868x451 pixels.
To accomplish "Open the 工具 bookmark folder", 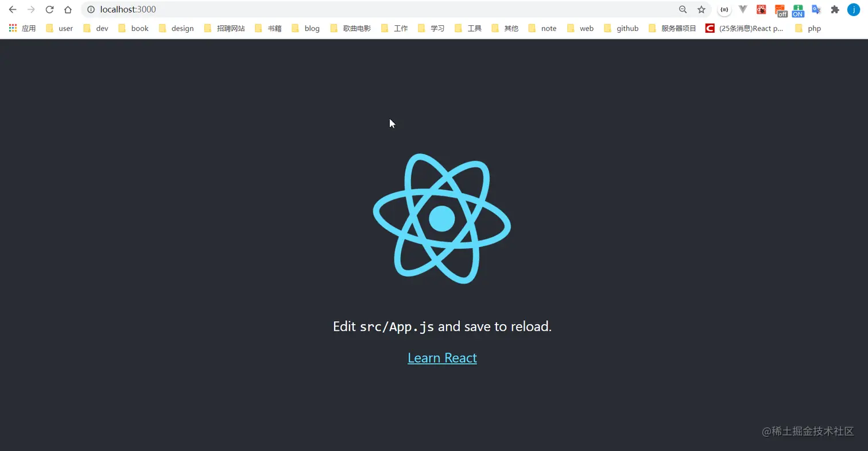I will click(468, 28).
